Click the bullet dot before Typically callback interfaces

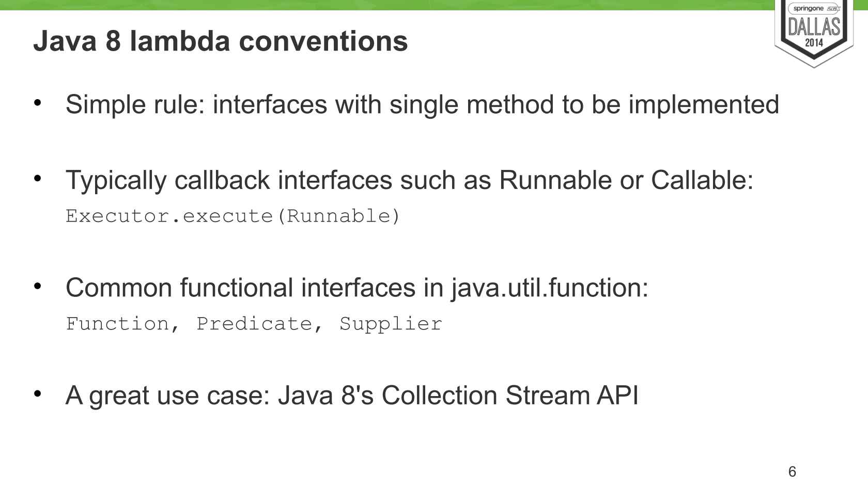coord(37,179)
